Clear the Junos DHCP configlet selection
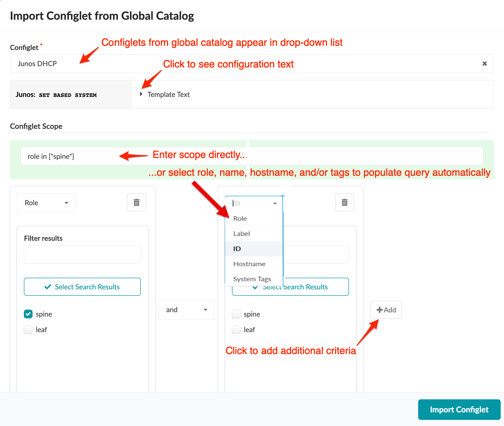This screenshot has height=426, width=504. point(485,64)
